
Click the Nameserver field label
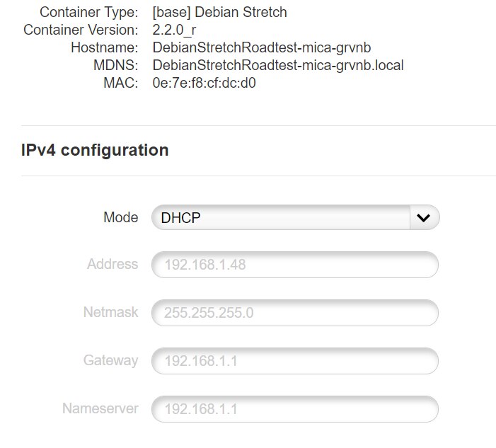click(100, 408)
